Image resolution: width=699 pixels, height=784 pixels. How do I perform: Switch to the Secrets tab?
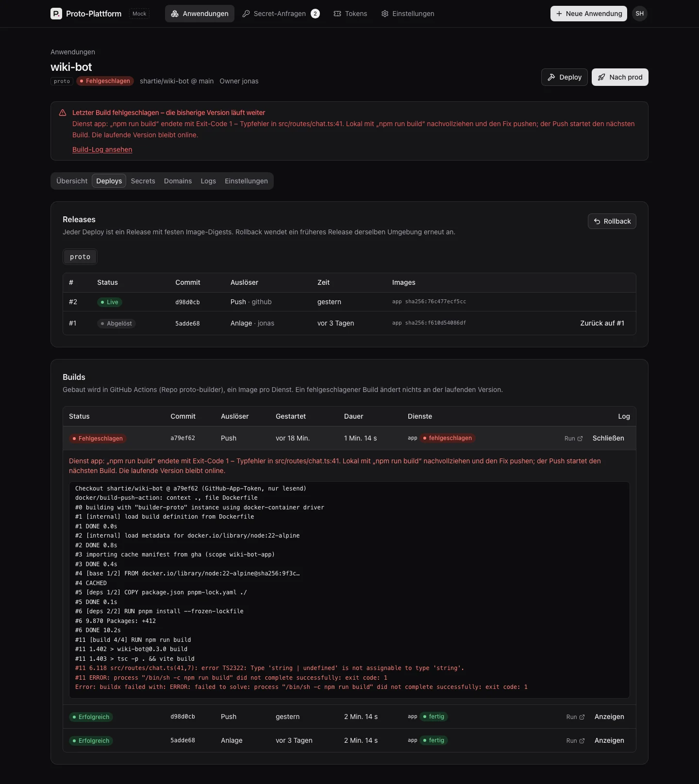(x=143, y=181)
